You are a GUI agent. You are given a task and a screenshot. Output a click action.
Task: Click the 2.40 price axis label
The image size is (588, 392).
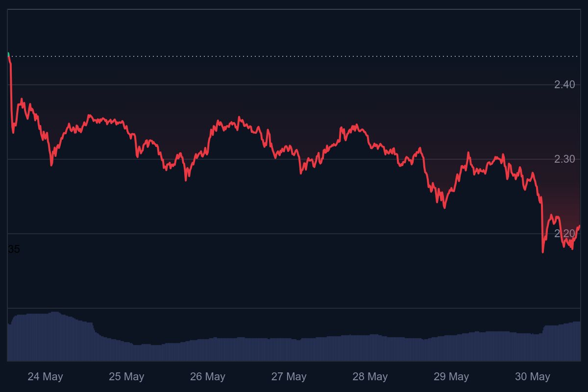(564, 85)
